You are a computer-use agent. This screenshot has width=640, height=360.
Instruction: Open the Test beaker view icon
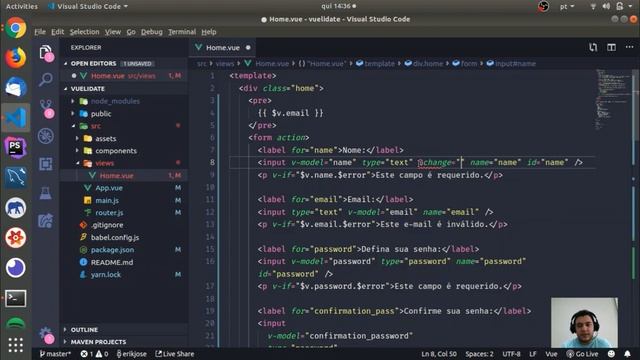tap(46, 193)
